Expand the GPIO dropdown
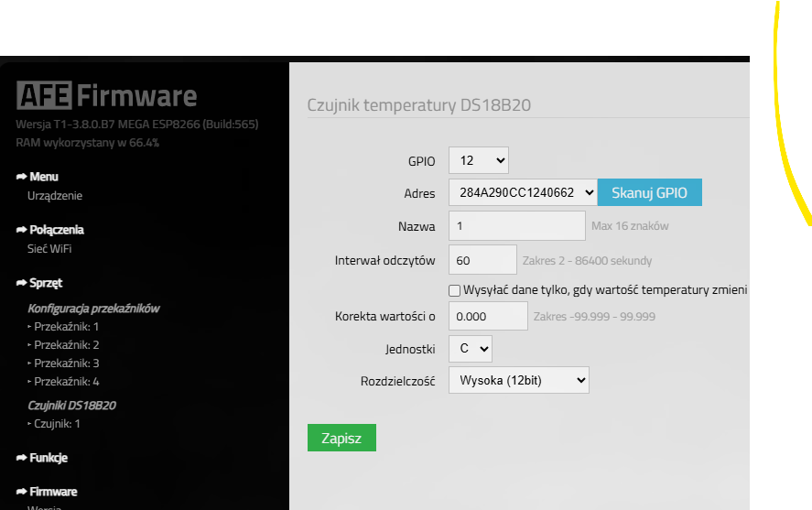Image resolution: width=812 pixels, height=510 pixels. point(478,160)
